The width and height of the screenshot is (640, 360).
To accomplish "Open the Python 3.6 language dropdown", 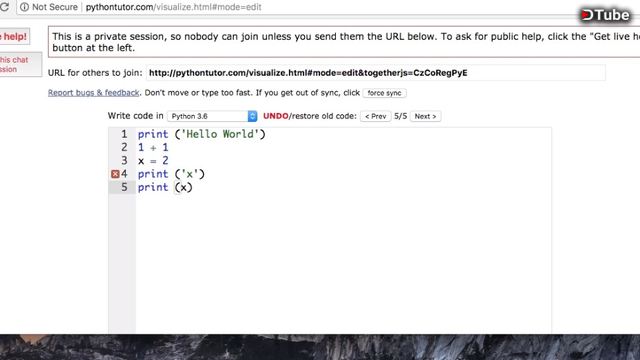I will point(212,116).
